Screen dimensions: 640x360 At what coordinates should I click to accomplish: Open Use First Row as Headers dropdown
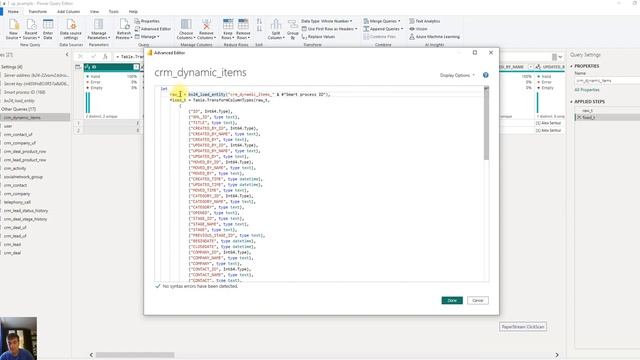click(x=330, y=29)
